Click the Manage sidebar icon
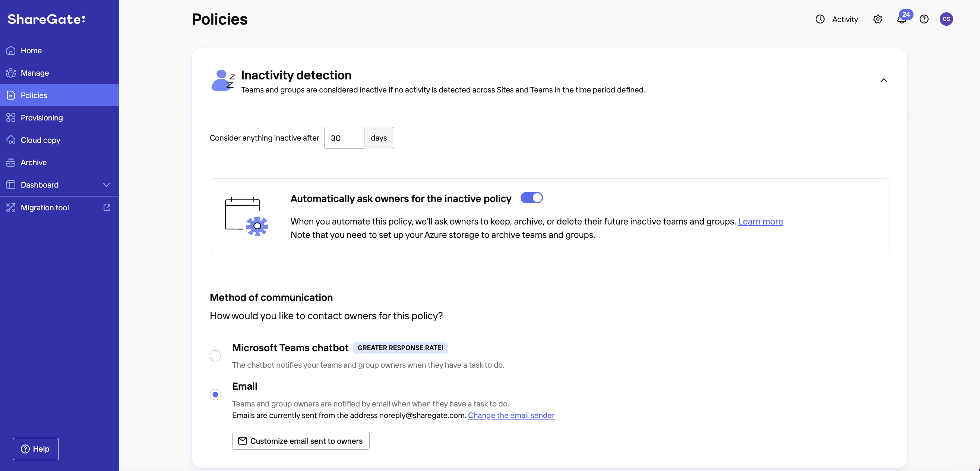The width and height of the screenshot is (980, 471). [11, 73]
